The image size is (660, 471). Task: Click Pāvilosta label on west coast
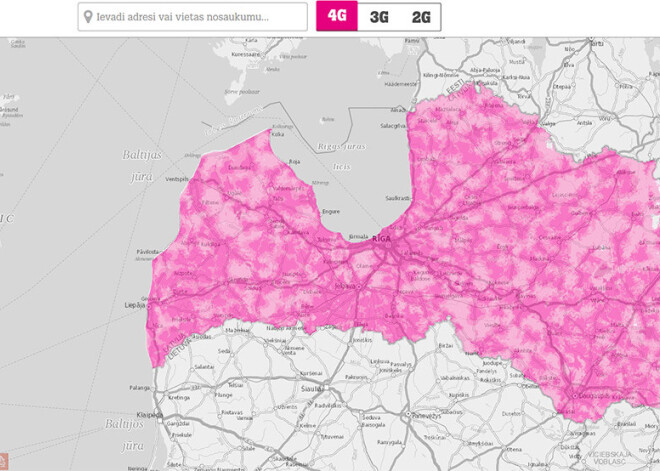pyautogui.click(x=148, y=251)
